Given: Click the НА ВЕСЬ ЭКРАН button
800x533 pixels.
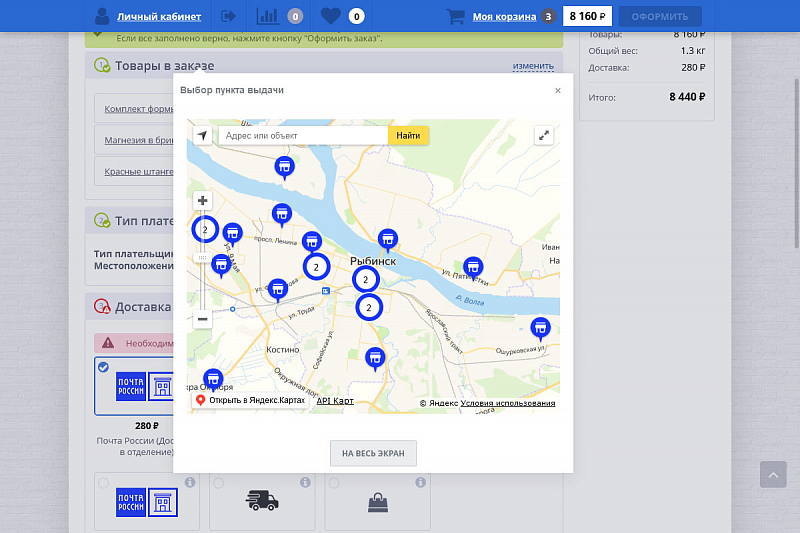Looking at the screenshot, I should (x=373, y=453).
